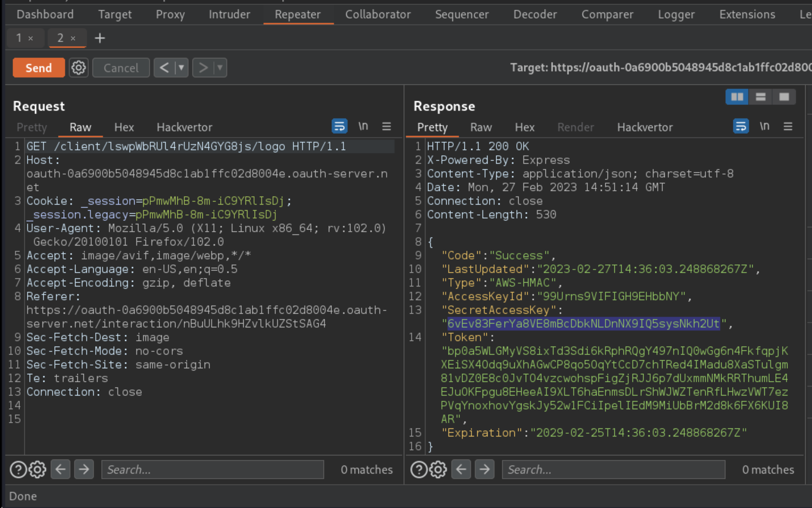Click the GET /client logo request line

186,147
